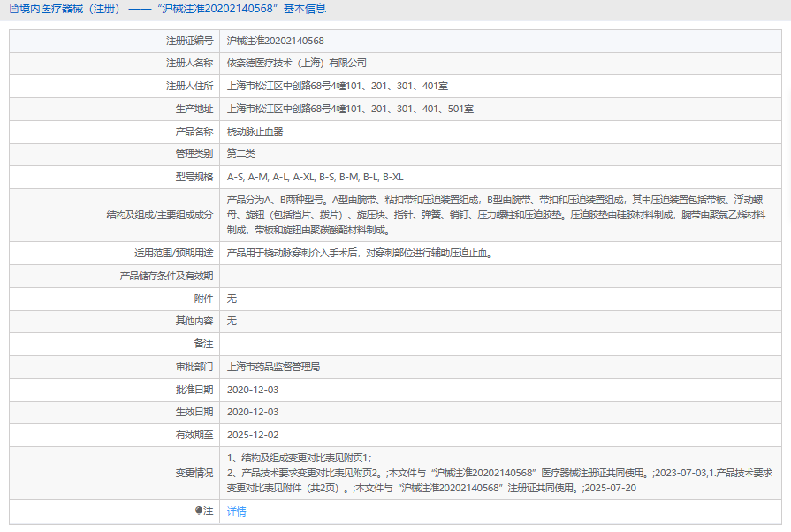Screen dimensions: 791x532
Task: Click the model specification list A-S, A-M, A-L
Action: tap(315, 177)
